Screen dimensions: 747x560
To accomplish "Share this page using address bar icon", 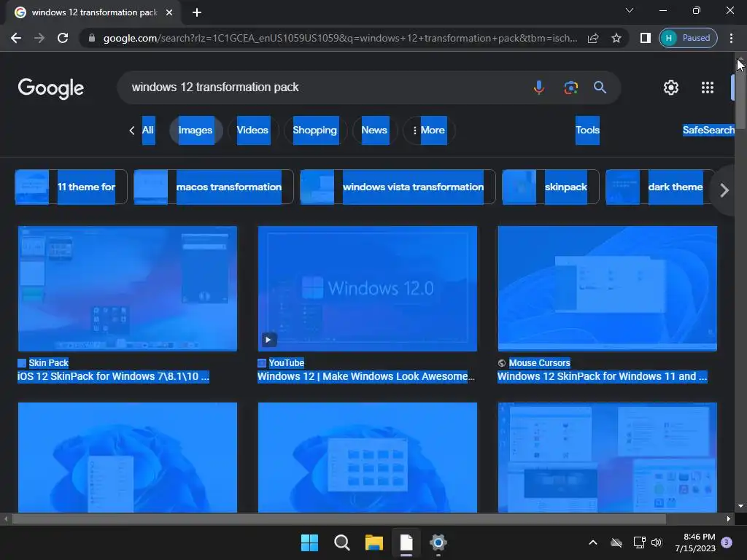I will [x=593, y=38].
